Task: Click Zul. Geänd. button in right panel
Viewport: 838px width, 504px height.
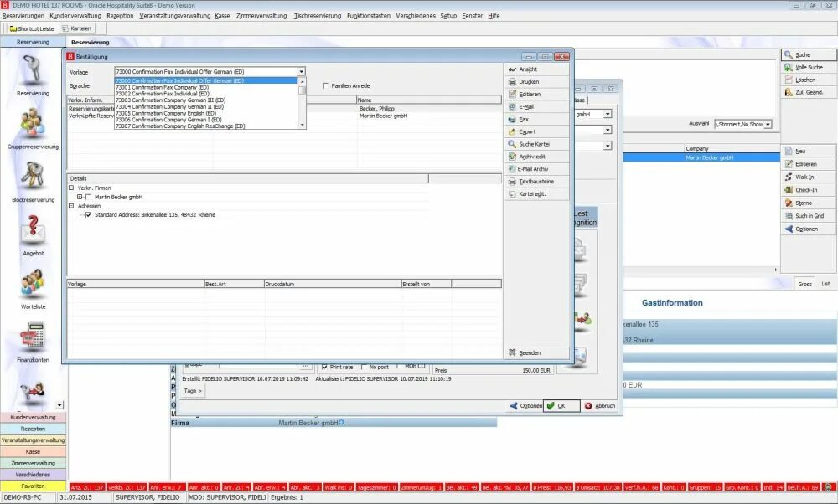Action: pyautogui.click(x=809, y=92)
